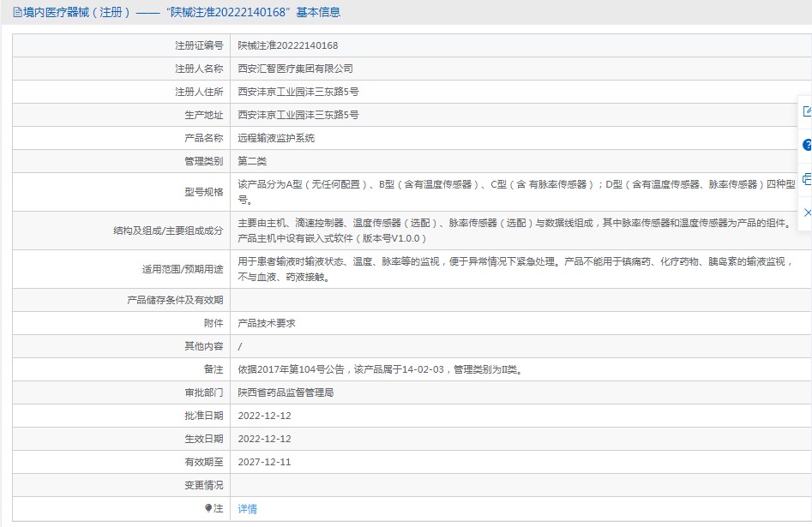Click management category value 第二类

click(x=252, y=161)
